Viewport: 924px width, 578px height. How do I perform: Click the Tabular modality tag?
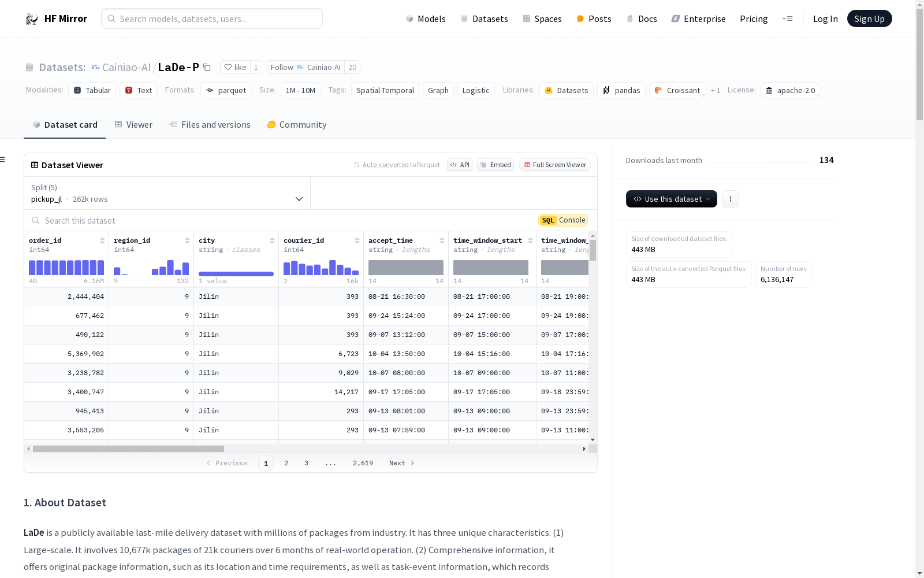[92, 90]
